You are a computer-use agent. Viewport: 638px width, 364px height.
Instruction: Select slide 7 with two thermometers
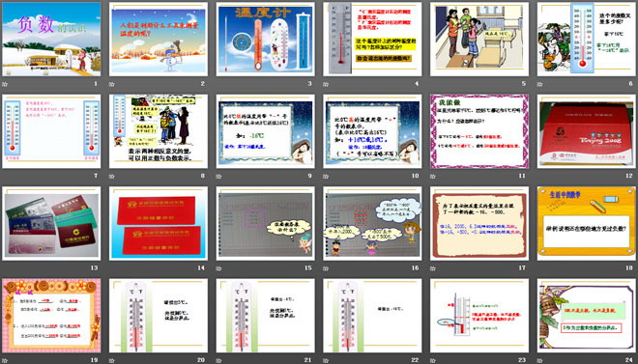tap(51, 131)
